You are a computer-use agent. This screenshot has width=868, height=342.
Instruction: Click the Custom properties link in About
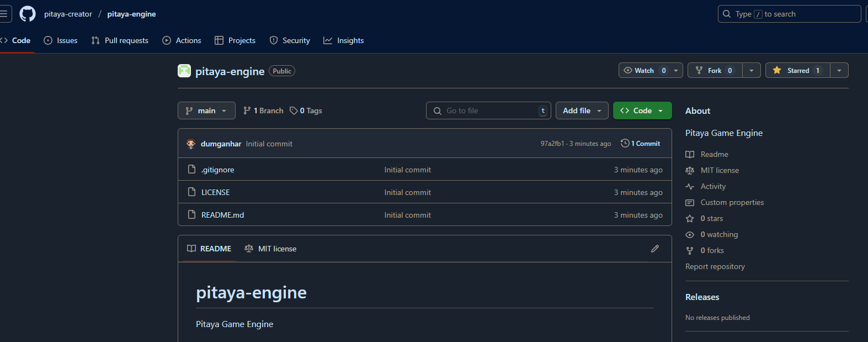tap(732, 202)
